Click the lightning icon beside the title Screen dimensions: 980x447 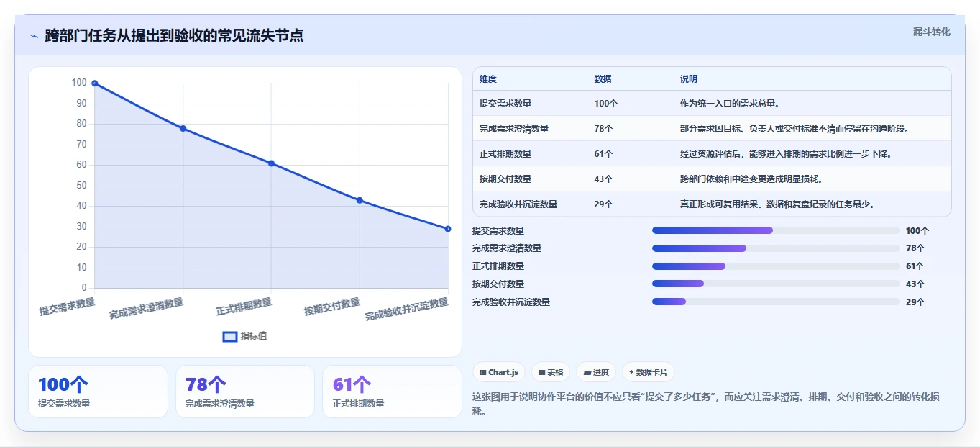point(34,36)
